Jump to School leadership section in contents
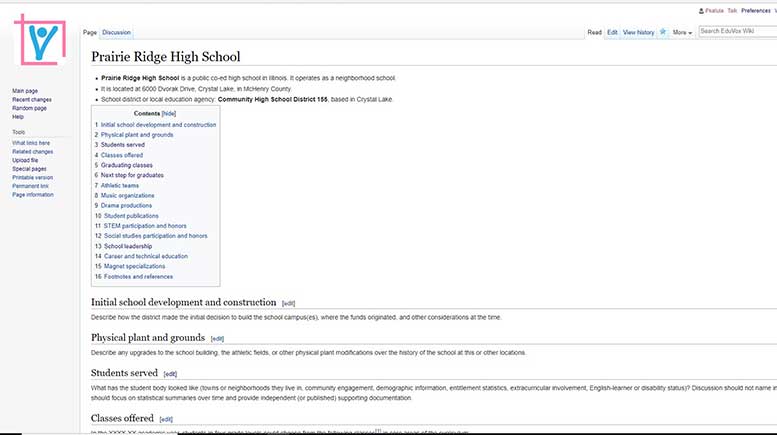Viewport: 777px width, 435px height. point(126,246)
